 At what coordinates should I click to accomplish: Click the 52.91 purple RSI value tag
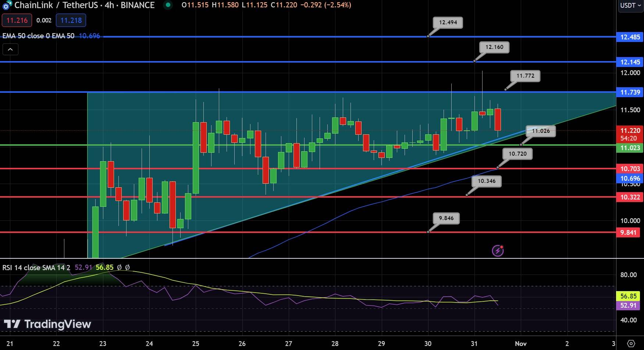click(x=628, y=305)
